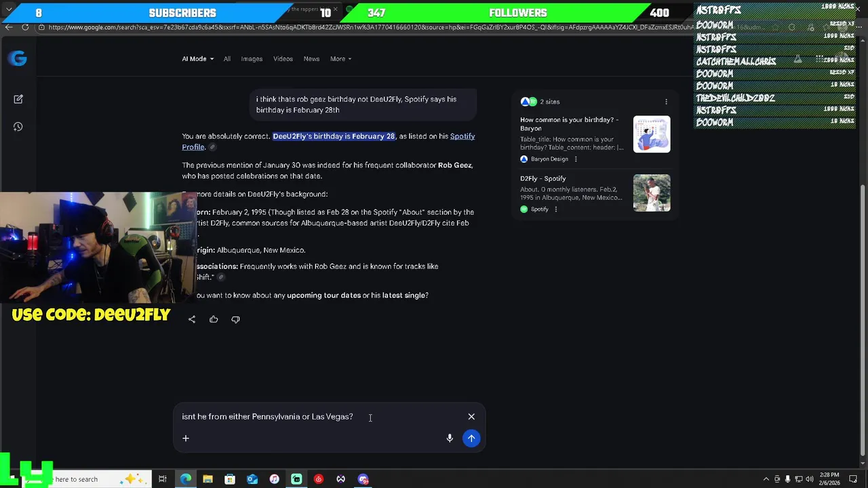Open Outlook from the taskbar
The image size is (868, 488).
click(x=252, y=479)
